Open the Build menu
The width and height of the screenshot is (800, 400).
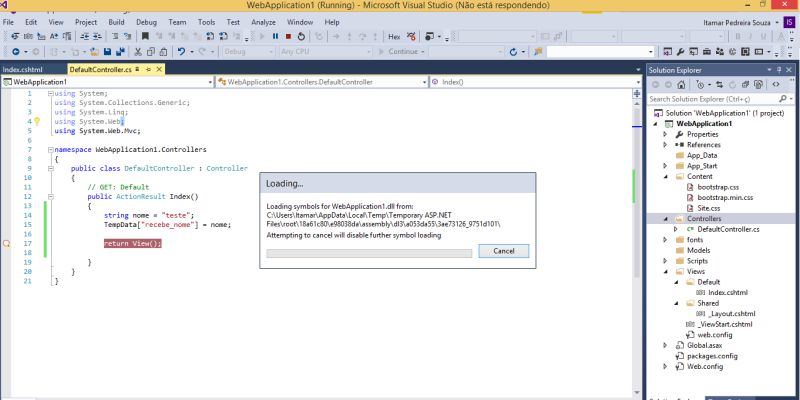click(x=116, y=22)
